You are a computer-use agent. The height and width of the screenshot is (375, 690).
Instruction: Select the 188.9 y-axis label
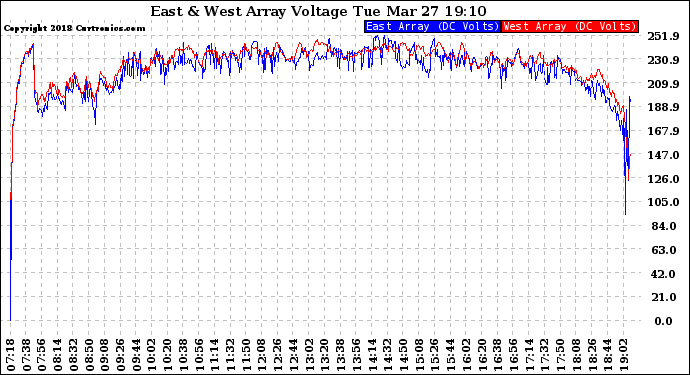tap(663, 107)
